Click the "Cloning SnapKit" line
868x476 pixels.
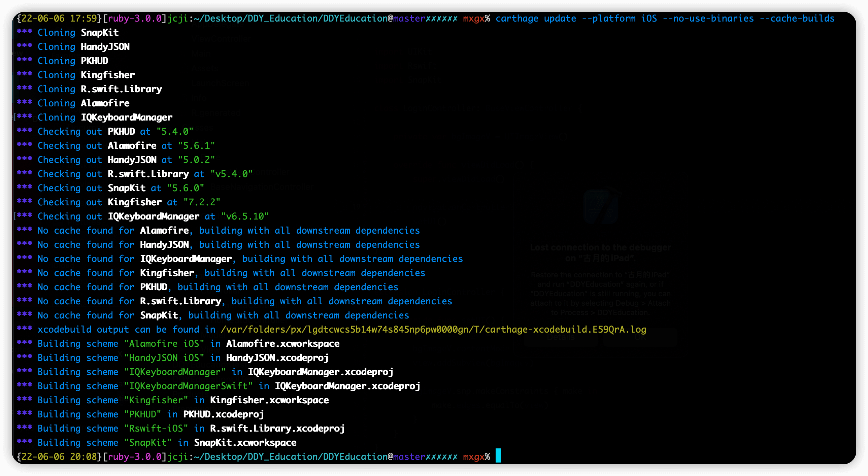[x=68, y=33]
